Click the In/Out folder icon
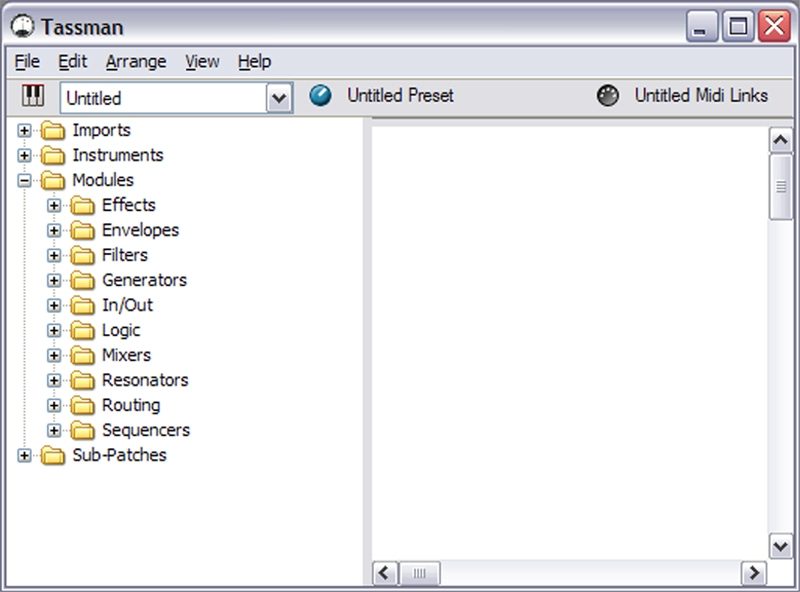800x592 pixels. (83, 306)
